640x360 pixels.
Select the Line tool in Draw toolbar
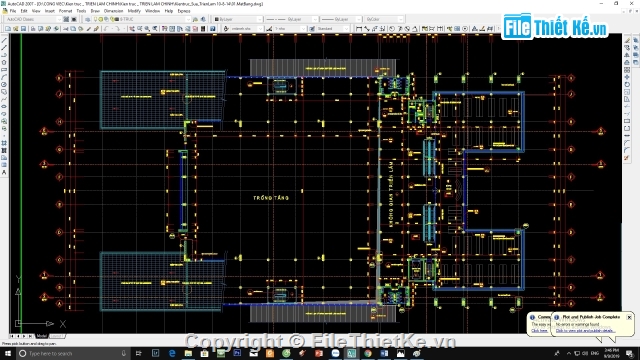point(4,40)
